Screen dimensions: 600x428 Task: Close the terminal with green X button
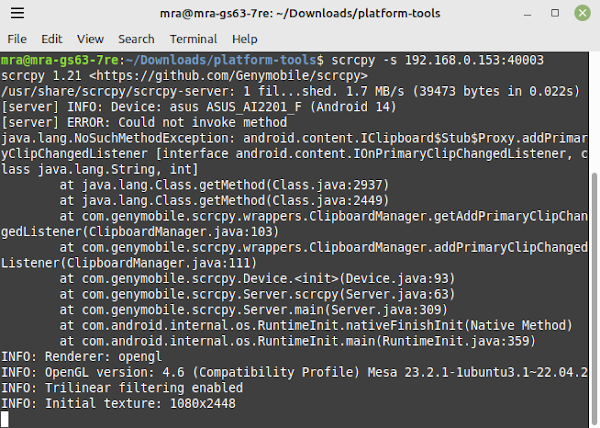coord(582,13)
